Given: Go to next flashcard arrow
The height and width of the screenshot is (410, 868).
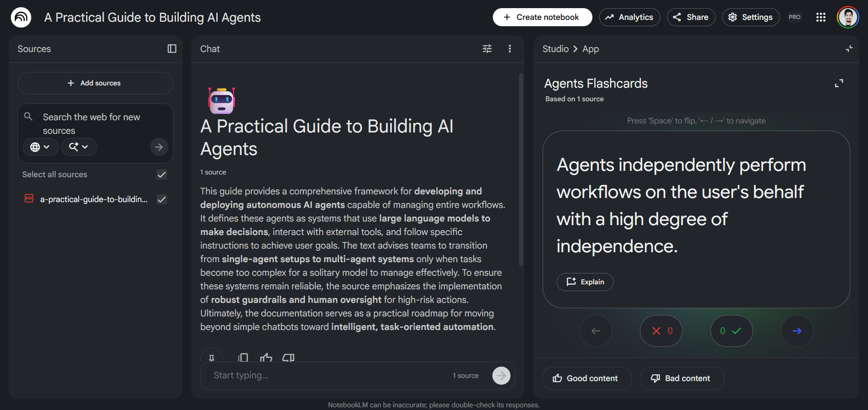Looking at the screenshot, I should coord(797,331).
